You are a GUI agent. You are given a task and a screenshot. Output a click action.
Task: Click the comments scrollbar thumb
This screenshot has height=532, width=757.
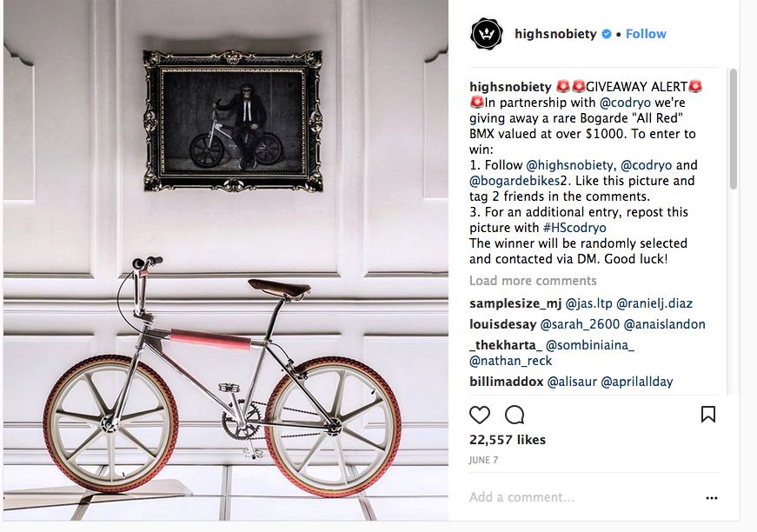734,129
